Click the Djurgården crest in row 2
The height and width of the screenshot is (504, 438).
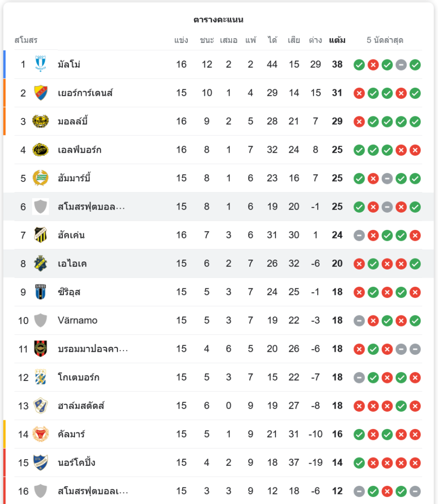pos(40,93)
